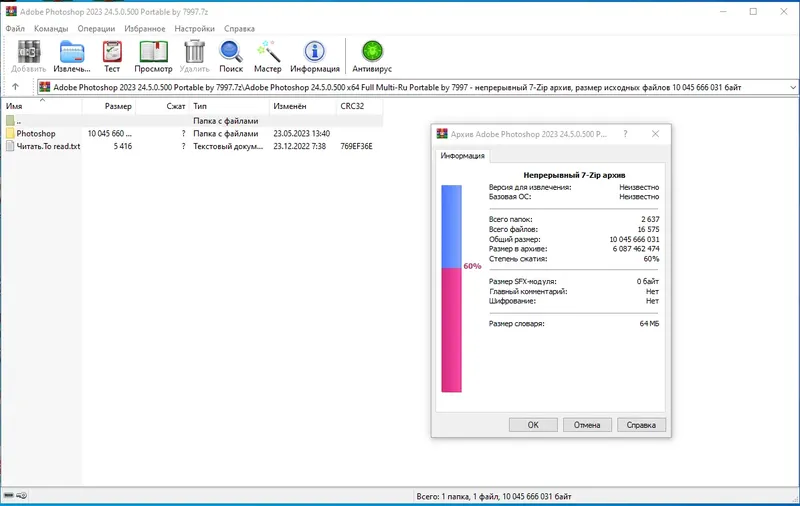This screenshot has width=800, height=506.
Task: Click the date 23.12.2022 7:38
Action: click(299, 146)
